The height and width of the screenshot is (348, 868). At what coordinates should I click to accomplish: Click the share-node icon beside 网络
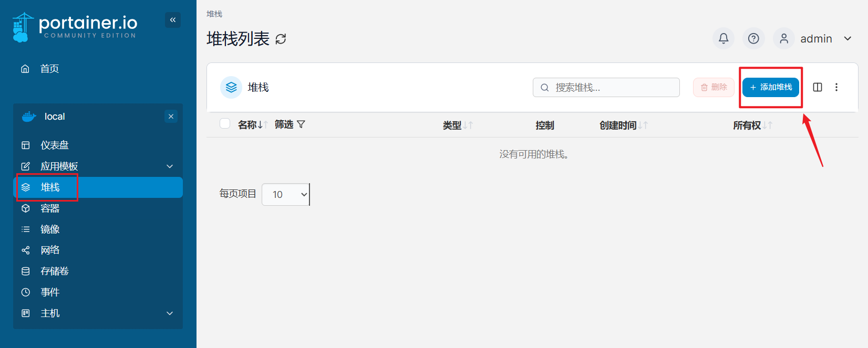coord(25,250)
